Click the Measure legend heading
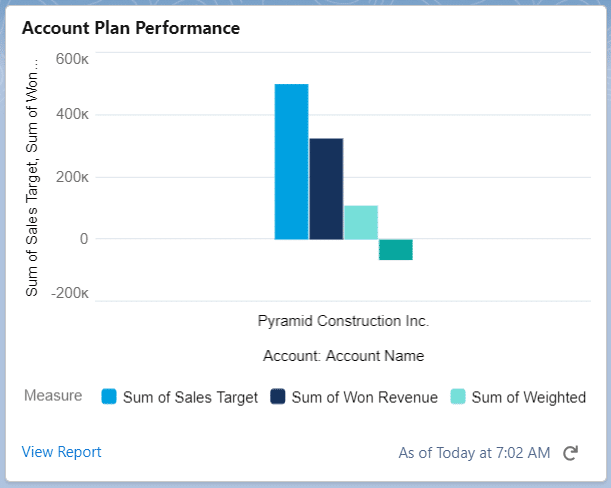The height and width of the screenshot is (488, 611). (x=53, y=396)
